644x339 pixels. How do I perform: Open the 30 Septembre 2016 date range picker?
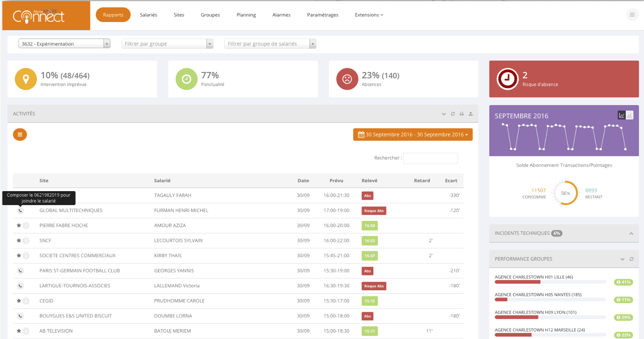tap(413, 135)
